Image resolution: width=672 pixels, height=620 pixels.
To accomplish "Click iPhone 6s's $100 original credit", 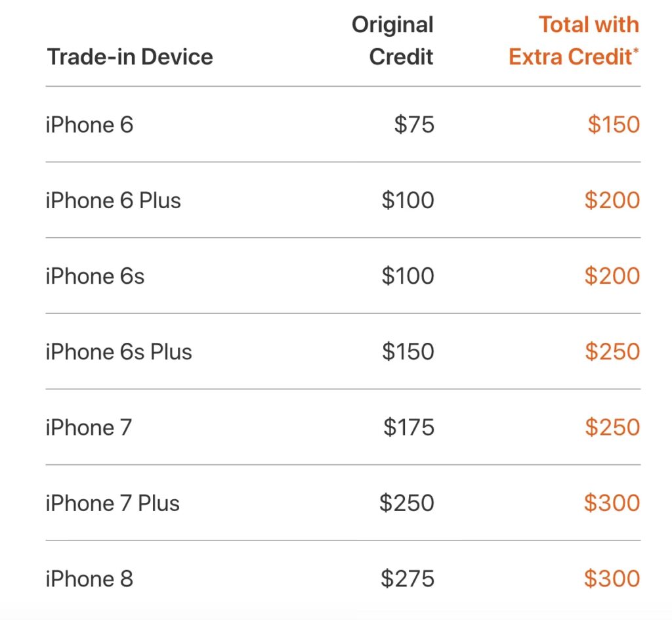I will pyautogui.click(x=408, y=276).
